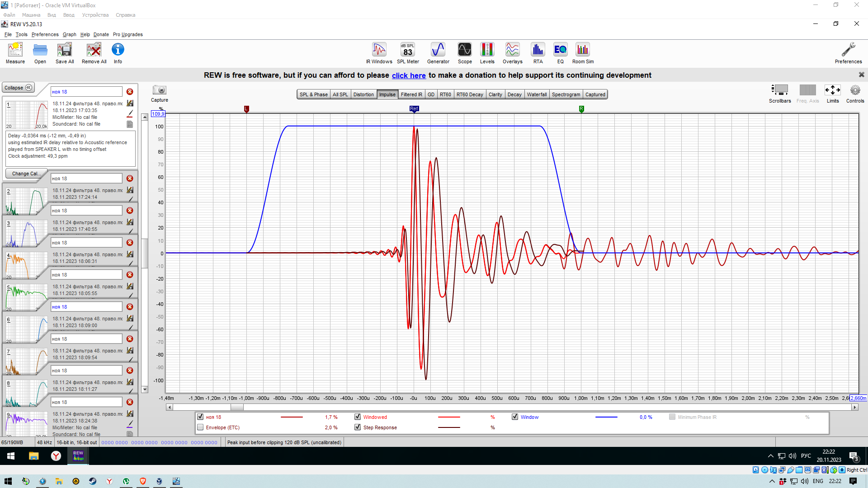Viewport: 868px width, 488px height.
Task: Click the horizontal graph scrollbar thumb
Action: click(237, 407)
